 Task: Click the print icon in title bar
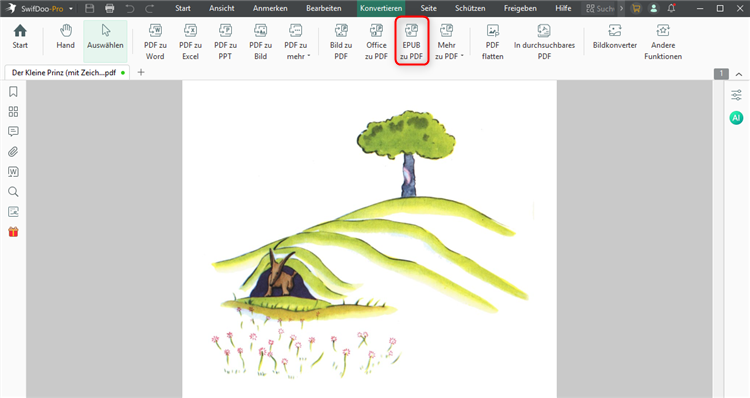[x=110, y=8]
